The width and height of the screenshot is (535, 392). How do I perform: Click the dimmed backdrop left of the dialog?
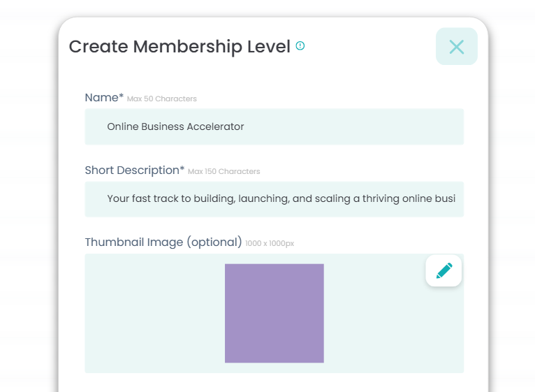(x=28, y=210)
